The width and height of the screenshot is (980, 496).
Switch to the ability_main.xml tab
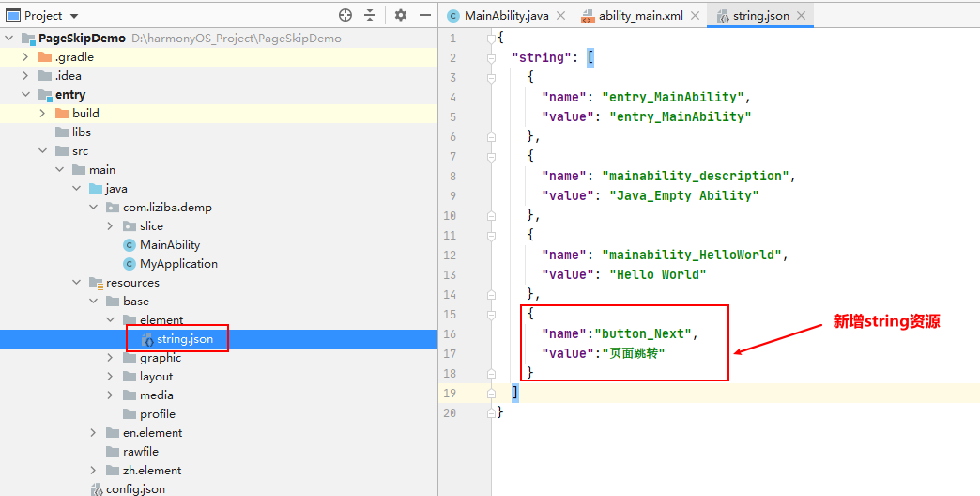[x=640, y=16]
